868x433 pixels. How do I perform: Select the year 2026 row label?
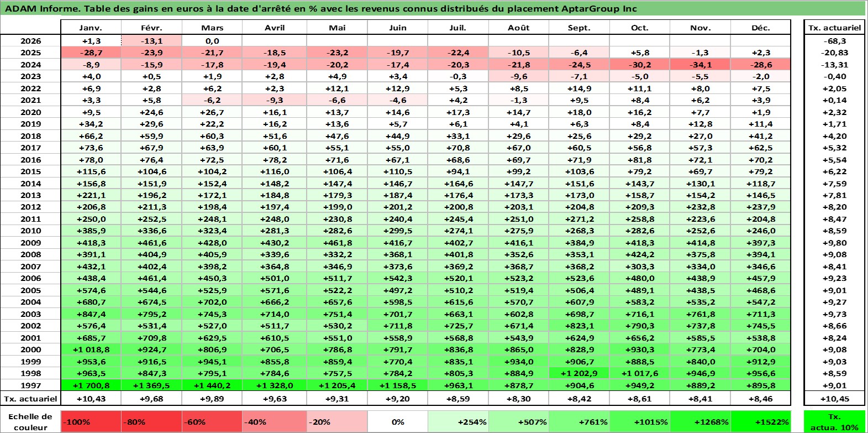click(x=30, y=41)
